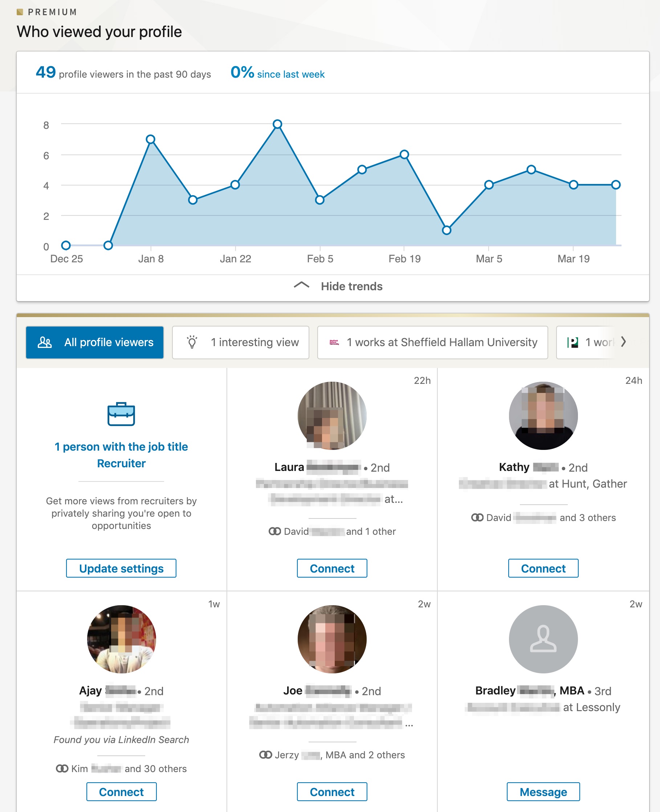Click Kim and 30 others mutual connections text
This screenshot has width=660, height=812.
(x=129, y=769)
